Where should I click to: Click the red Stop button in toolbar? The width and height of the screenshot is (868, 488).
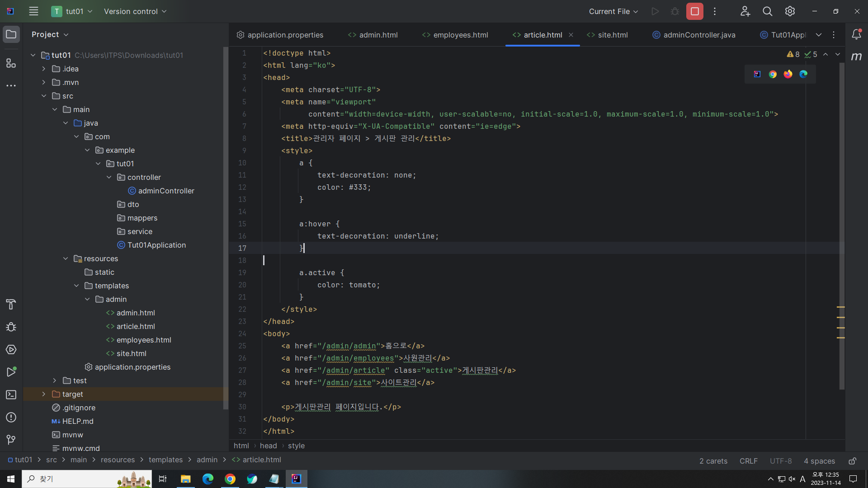click(x=694, y=11)
